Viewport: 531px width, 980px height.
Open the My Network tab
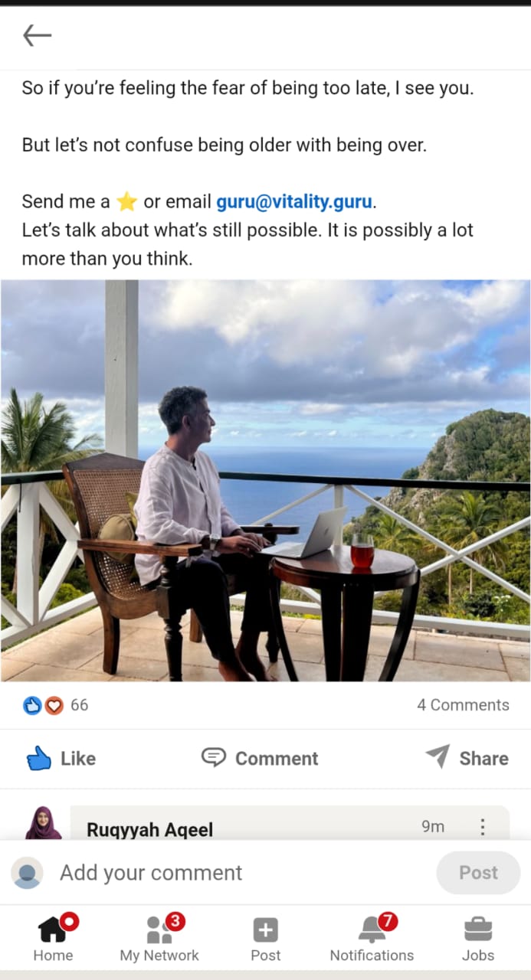tap(159, 938)
